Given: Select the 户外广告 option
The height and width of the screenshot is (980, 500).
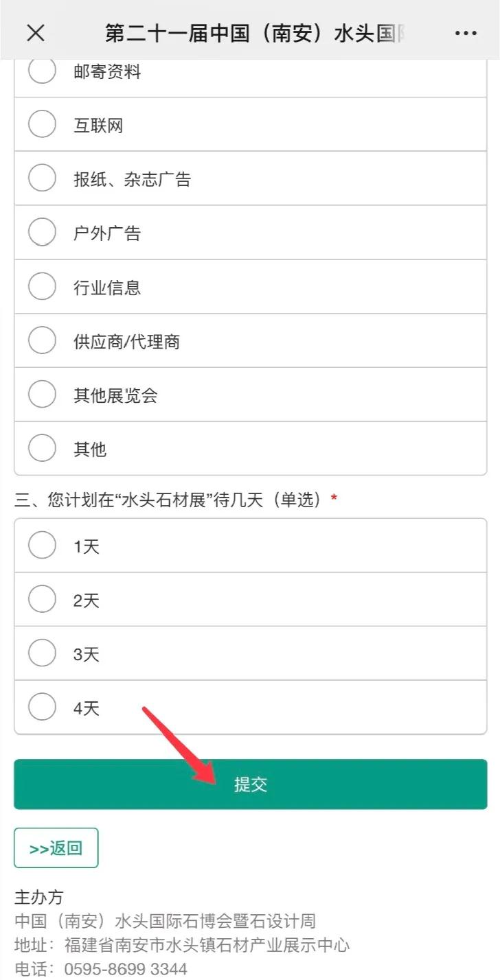Looking at the screenshot, I should tap(42, 232).
